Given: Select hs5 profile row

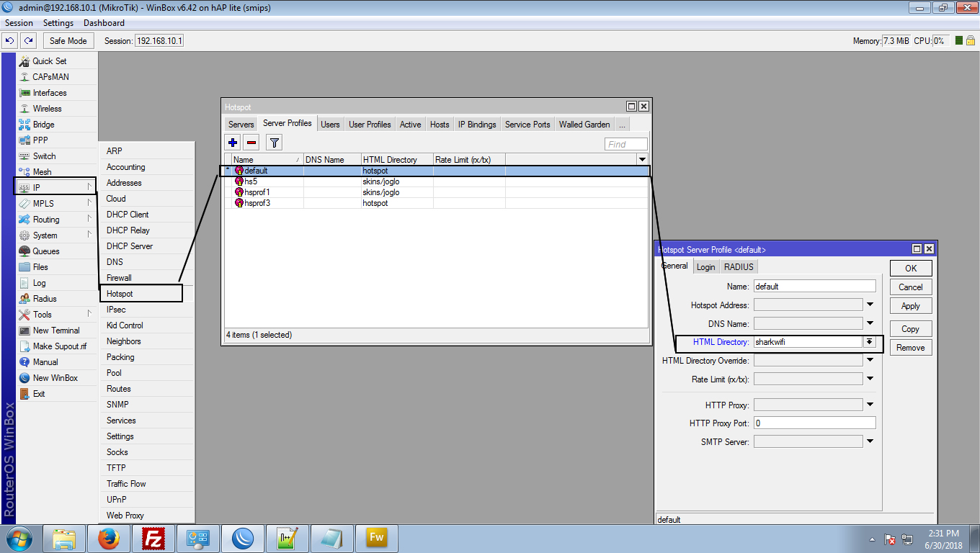Looking at the screenshot, I should [x=436, y=181].
